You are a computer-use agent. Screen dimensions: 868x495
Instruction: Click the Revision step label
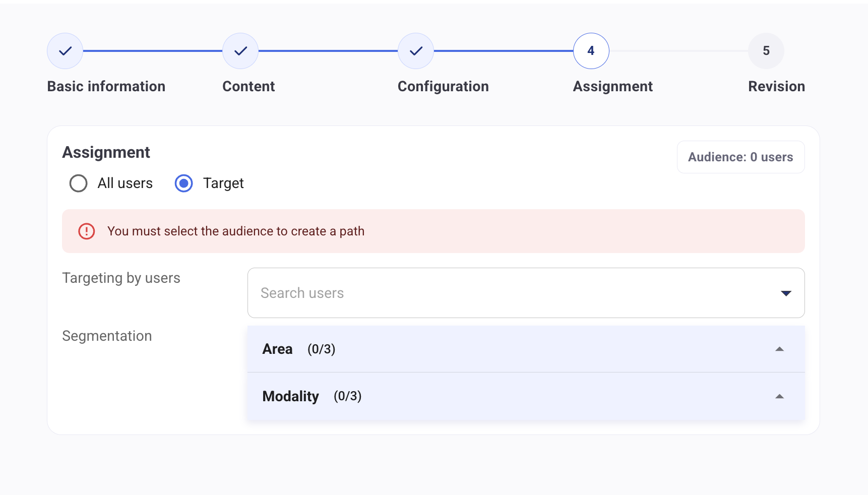click(776, 87)
